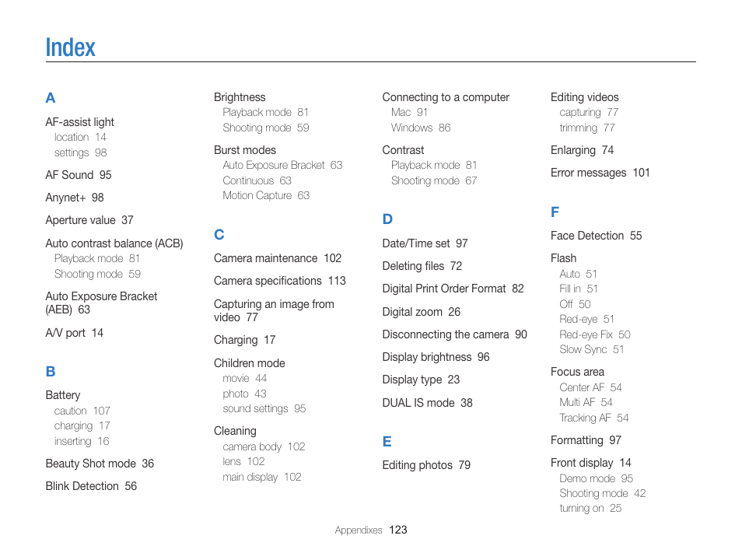Image resolution: width=742 pixels, height=560 pixels.
Task: Open Demo mode 95 under Front display
Action: (597, 478)
